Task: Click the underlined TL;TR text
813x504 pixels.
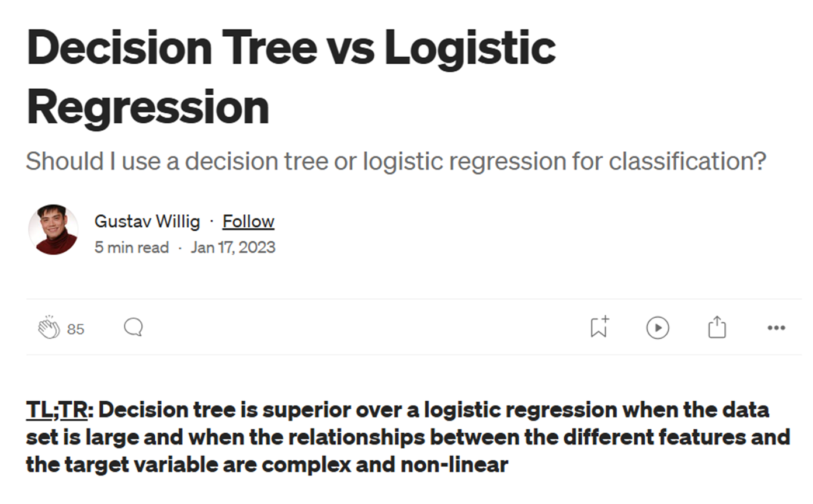Action: point(57,410)
